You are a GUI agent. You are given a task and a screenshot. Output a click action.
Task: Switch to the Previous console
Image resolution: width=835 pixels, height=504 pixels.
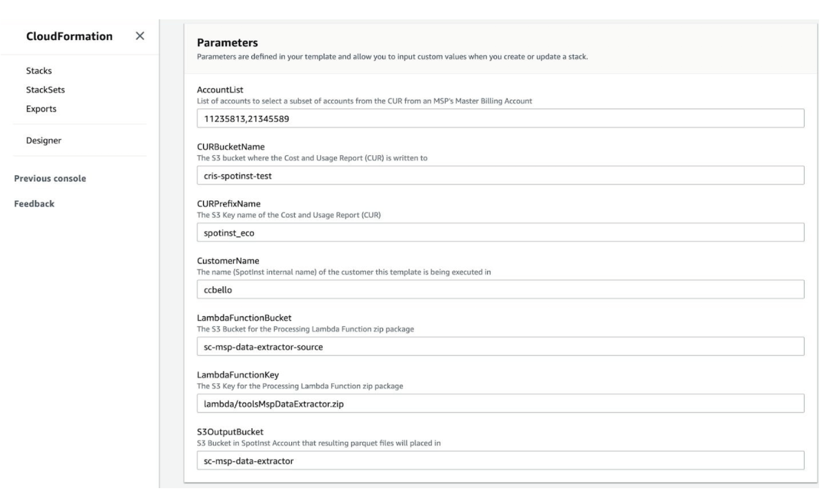click(50, 178)
